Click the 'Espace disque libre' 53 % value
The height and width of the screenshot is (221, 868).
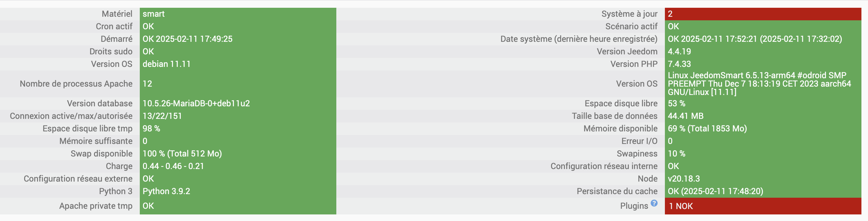point(677,103)
